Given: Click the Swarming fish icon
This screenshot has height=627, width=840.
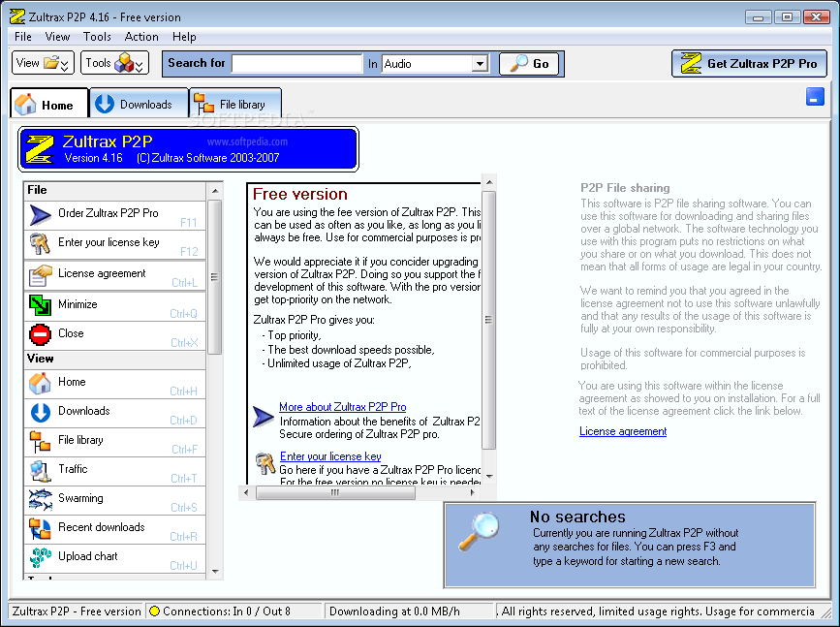Looking at the screenshot, I should (40, 499).
